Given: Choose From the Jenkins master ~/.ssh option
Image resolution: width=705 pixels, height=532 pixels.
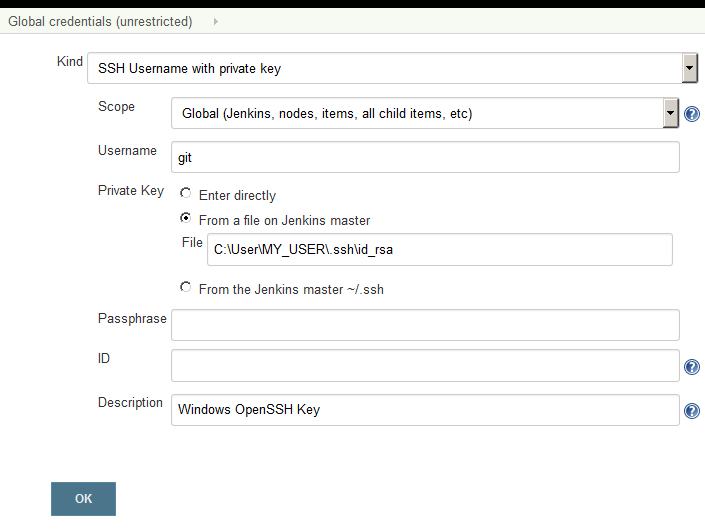Looking at the screenshot, I should point(185,287).
